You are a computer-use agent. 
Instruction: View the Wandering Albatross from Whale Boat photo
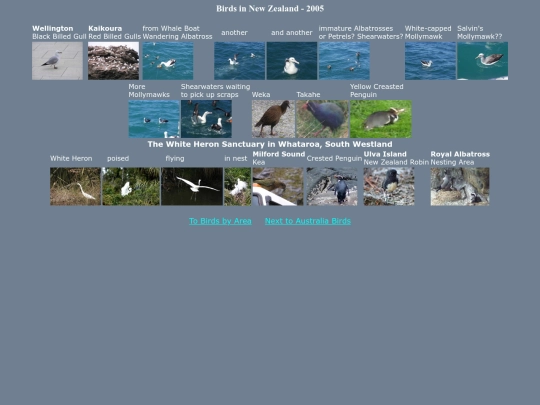(168, 61)
